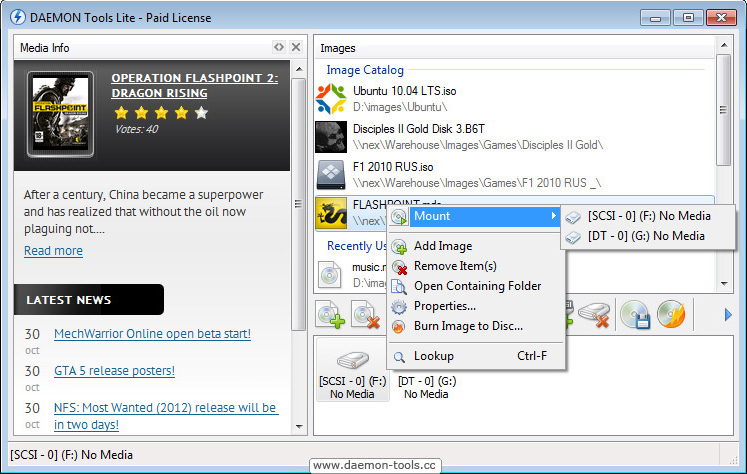Image resolution: width=747 pixels, height=474 pixels.
Task: Select Ubuntu 10.04 LTS.iso file name
Action: coord(404,91)
